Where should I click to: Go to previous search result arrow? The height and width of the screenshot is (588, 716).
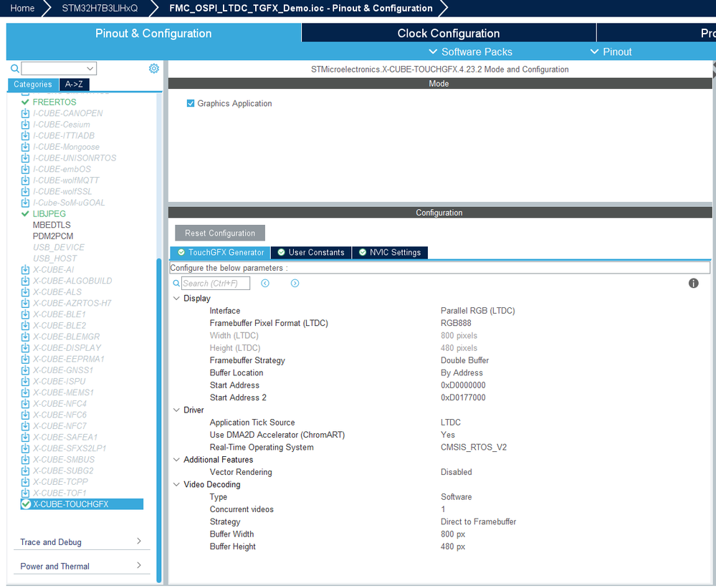[x=265, y=284]
